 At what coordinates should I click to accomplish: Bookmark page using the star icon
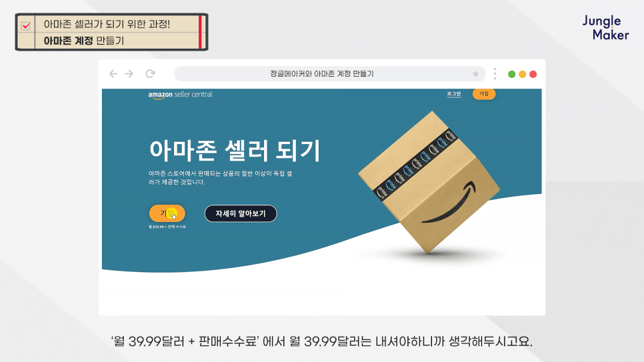[x=475, y=74]
